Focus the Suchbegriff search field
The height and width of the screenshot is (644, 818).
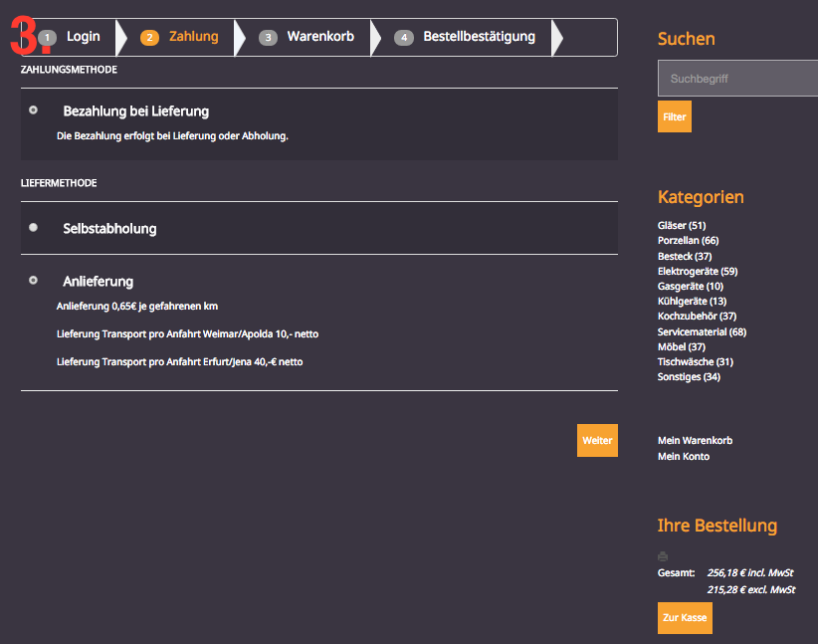tap(736, 78)
